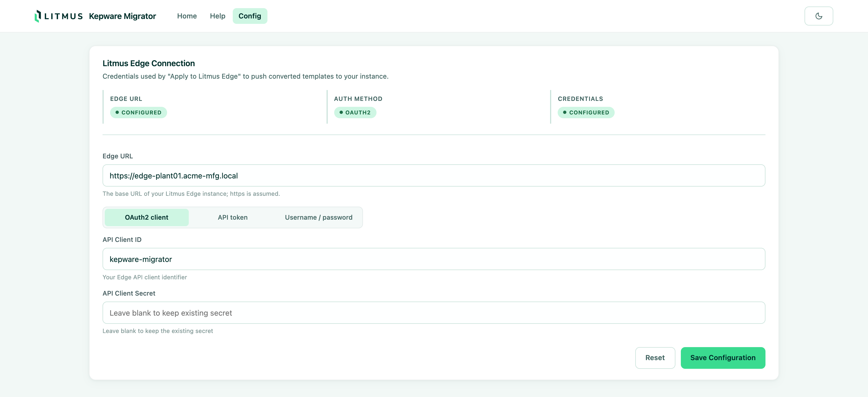
Task: Reset the configuration form
Action: point(655,358)
